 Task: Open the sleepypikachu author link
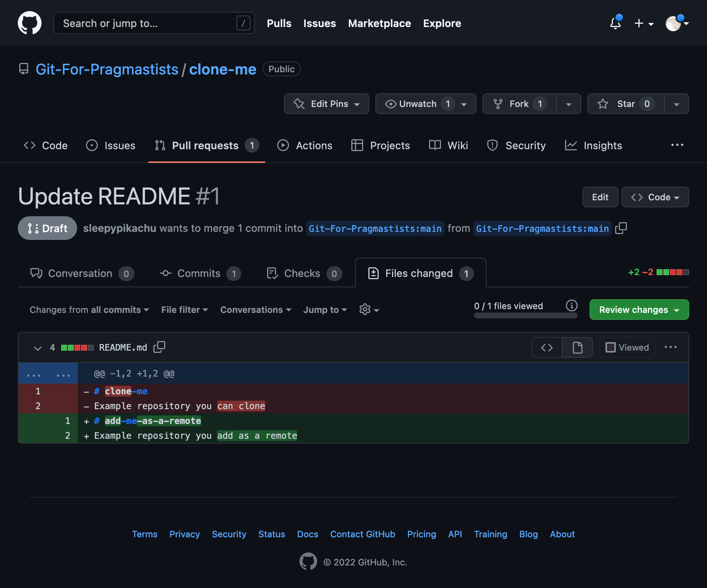coord(120,228)
